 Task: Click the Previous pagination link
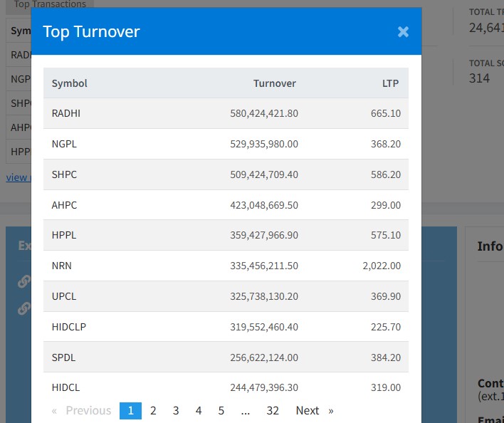click(88, 411)
